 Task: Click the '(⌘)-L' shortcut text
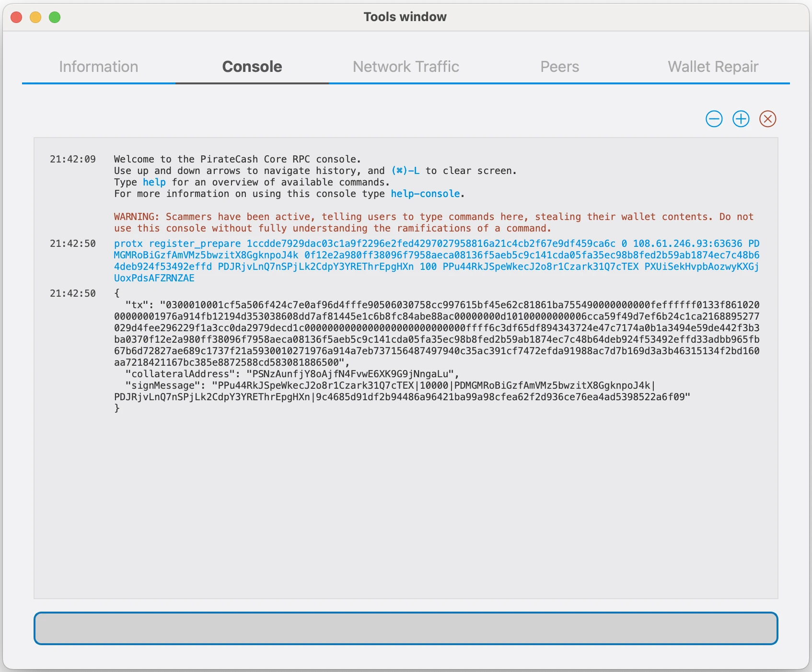[406, 171]
